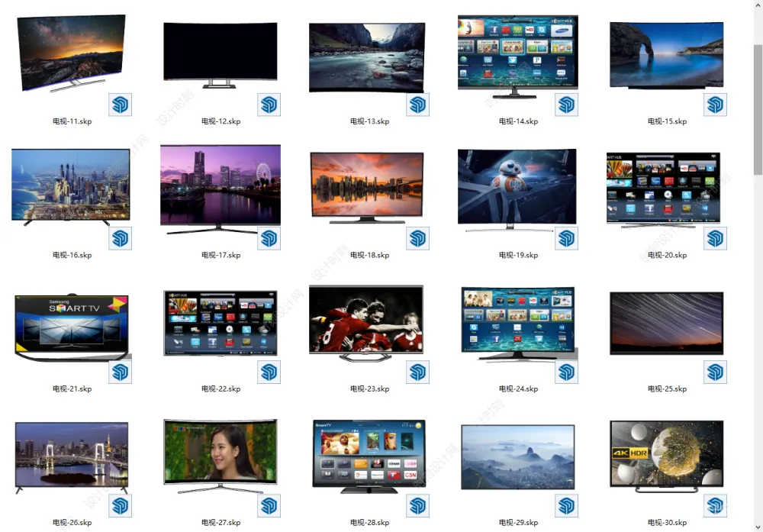Image resolution: width=763 pixels, height=532 pixels.
Task: Select the SketchUp icon on 电视-29.skp
Action: (x=566, y=505)
